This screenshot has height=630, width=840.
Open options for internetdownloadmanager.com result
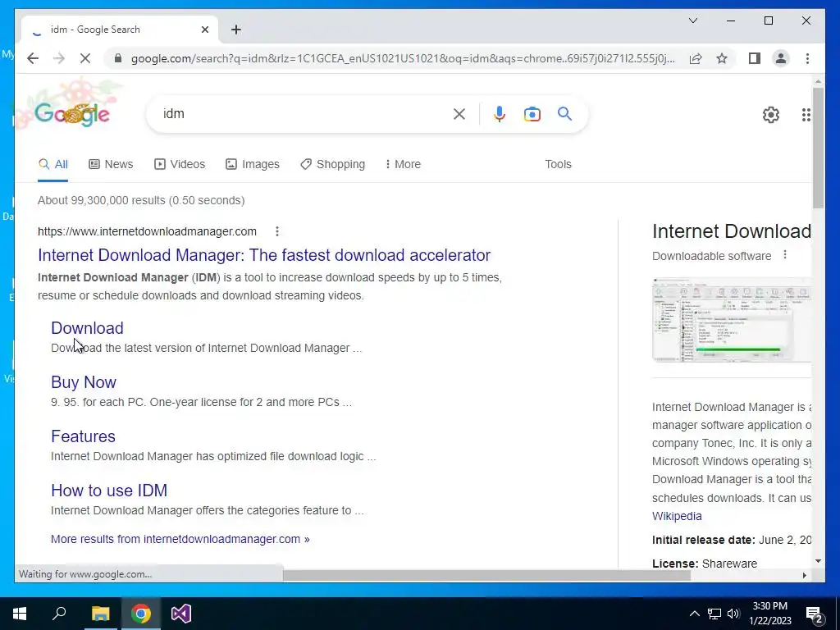(277, 231)
